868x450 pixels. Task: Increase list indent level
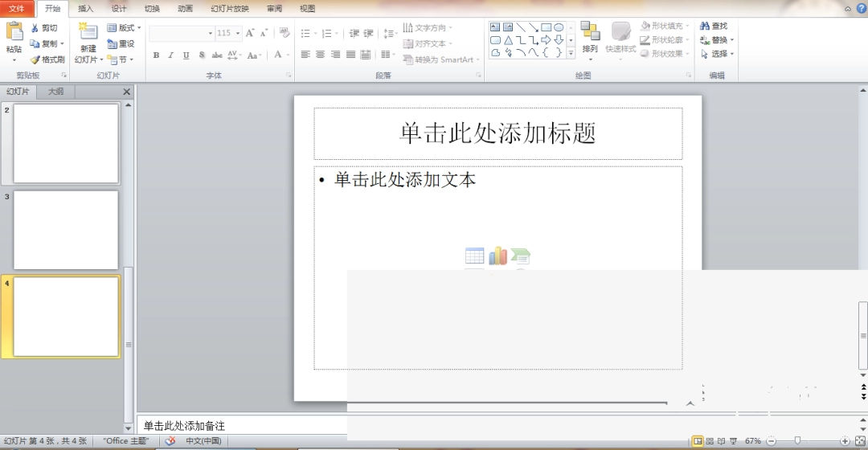point(369,33)
